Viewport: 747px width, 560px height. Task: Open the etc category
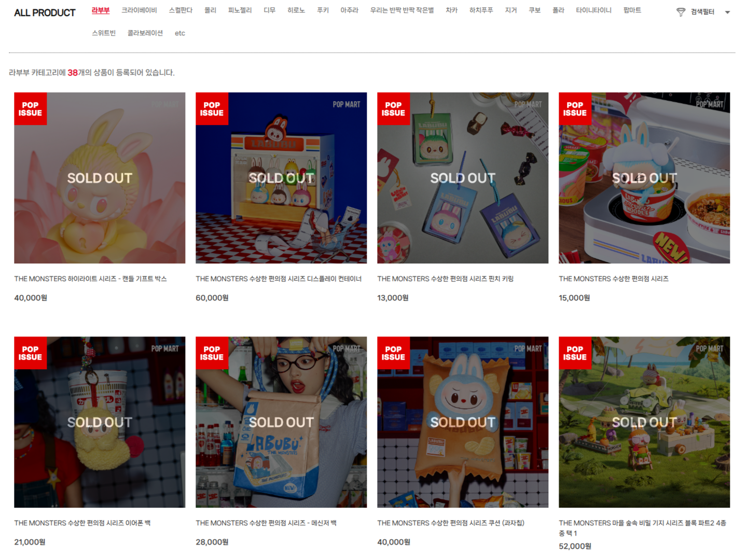point(180,33)
